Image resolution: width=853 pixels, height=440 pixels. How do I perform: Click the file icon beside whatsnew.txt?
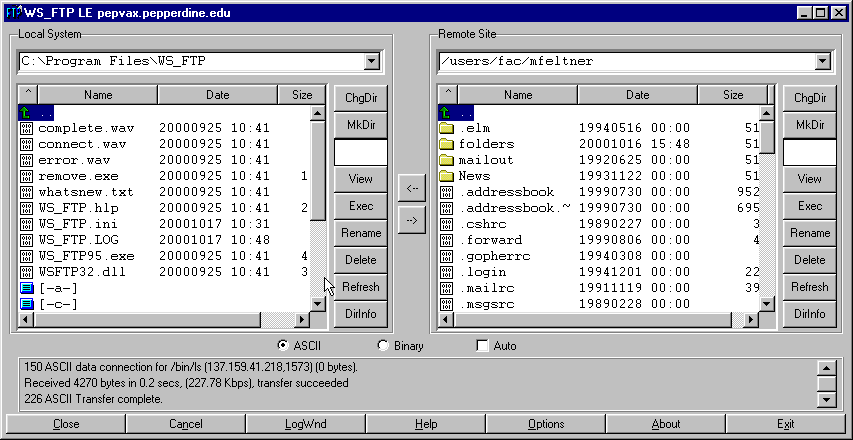point(26,192)
